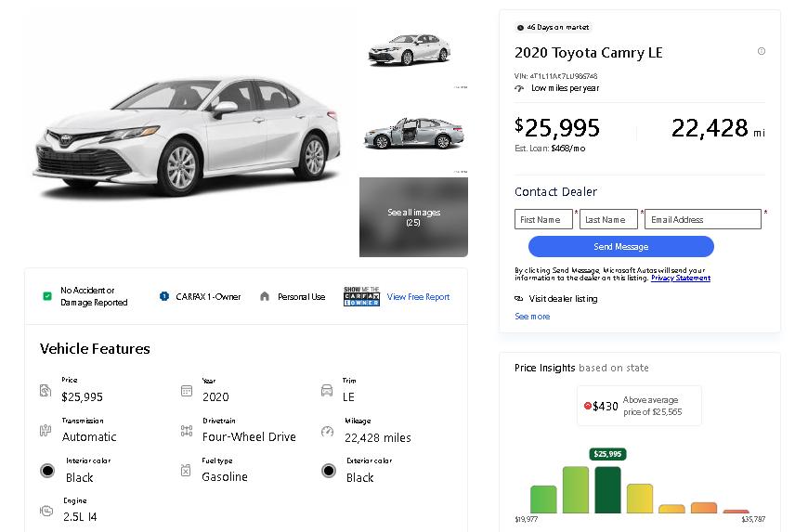Viewport: 795px width, 532px height.
Task: Click the black exterior color swatch
Action: [328, 471]
